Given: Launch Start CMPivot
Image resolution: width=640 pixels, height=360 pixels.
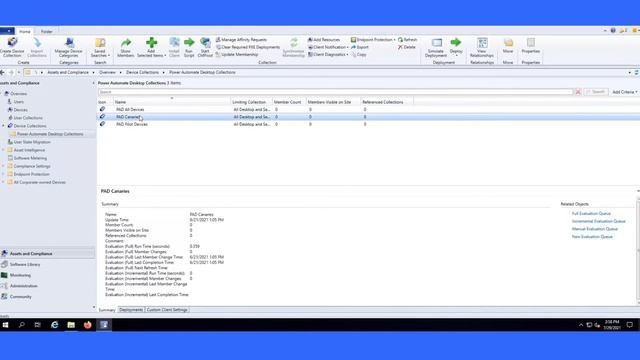Looking at the screenshot, I should (205, 47).
